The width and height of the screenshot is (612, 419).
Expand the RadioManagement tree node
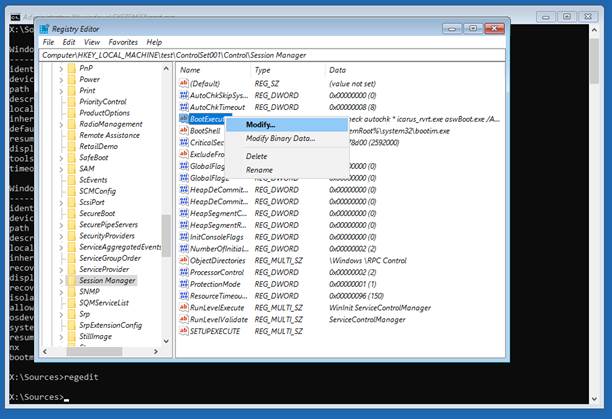point(61,124)
